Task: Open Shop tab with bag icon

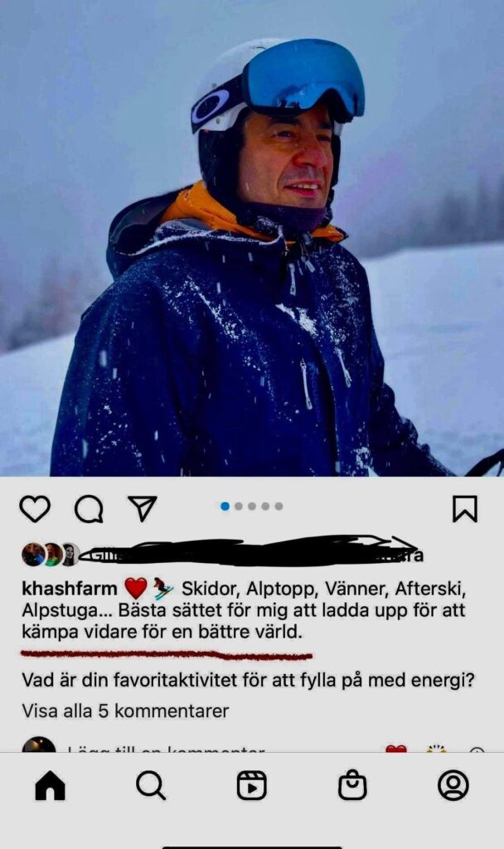Action: pyautogui.click(x=352, y=785)
